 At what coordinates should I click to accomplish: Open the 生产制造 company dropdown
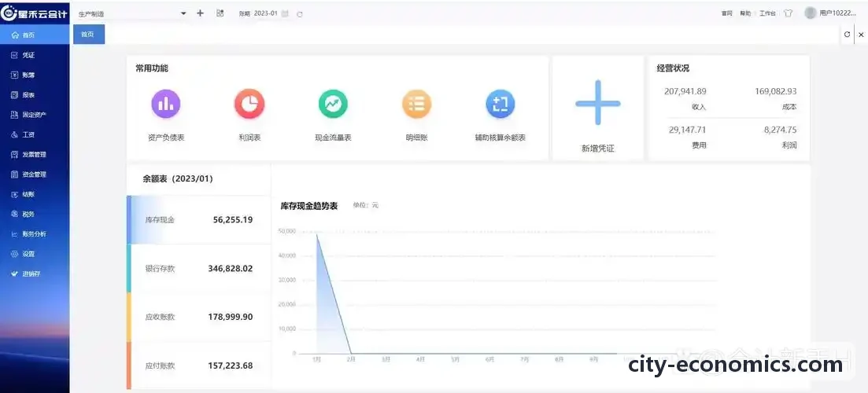pos(131,13)
